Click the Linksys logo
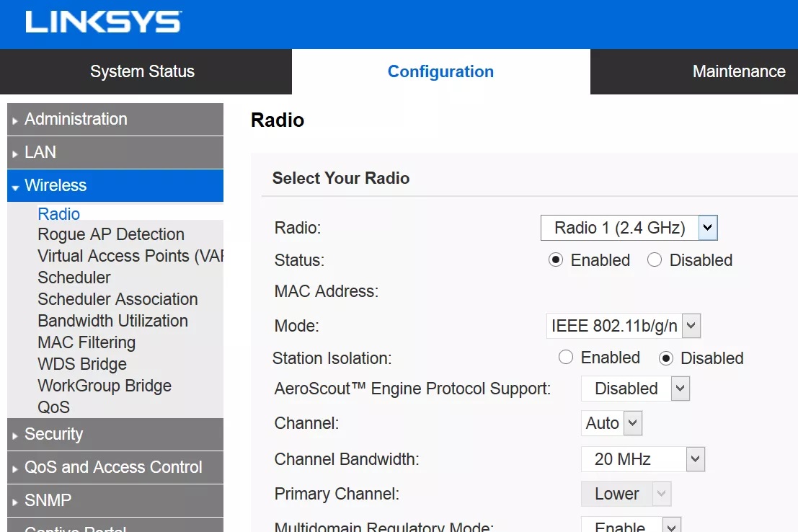798x532 pixels. (103, 22)
